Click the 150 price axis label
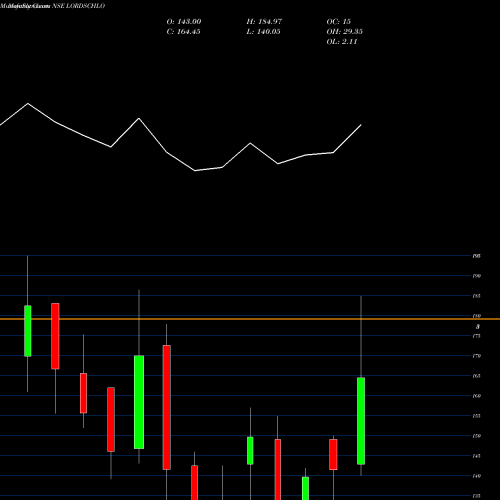500x500 pixels. [477, 436]
